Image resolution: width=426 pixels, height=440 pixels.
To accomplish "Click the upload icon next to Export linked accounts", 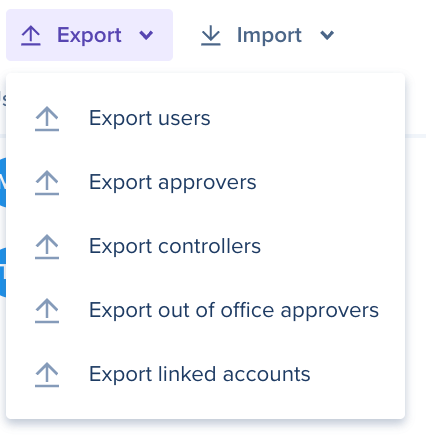I will (x=47, y=375).
